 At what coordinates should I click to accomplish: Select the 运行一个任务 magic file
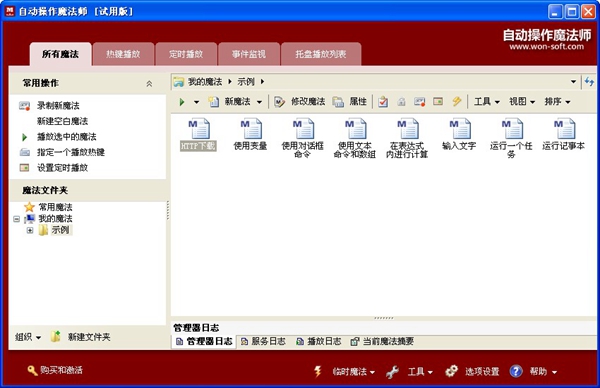pos(511,139)
